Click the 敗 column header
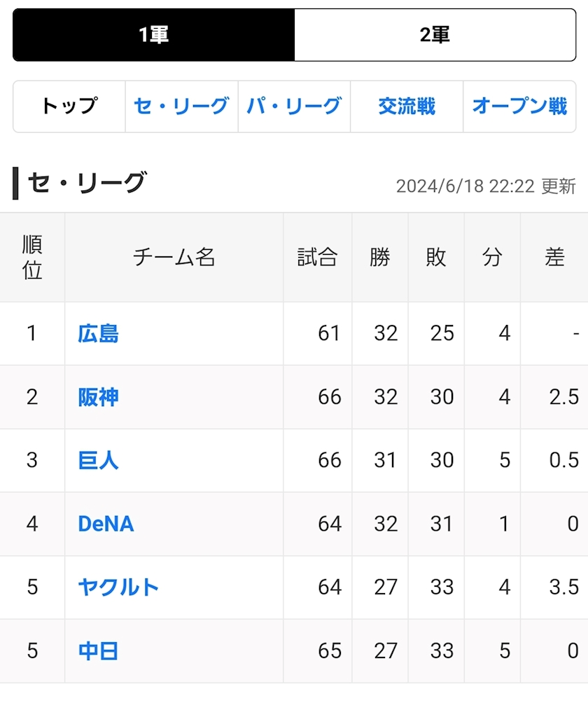 pyautogui.click(x=436, y=257)
